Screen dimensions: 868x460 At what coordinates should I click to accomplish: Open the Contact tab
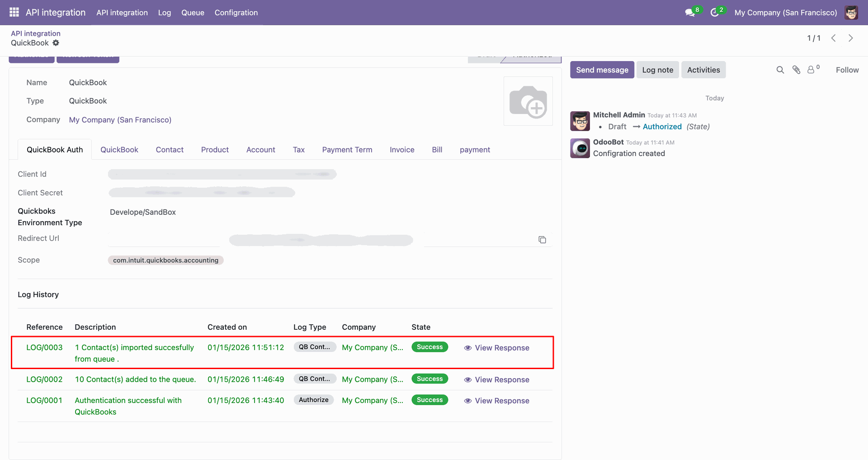click(x=170, y=150)
